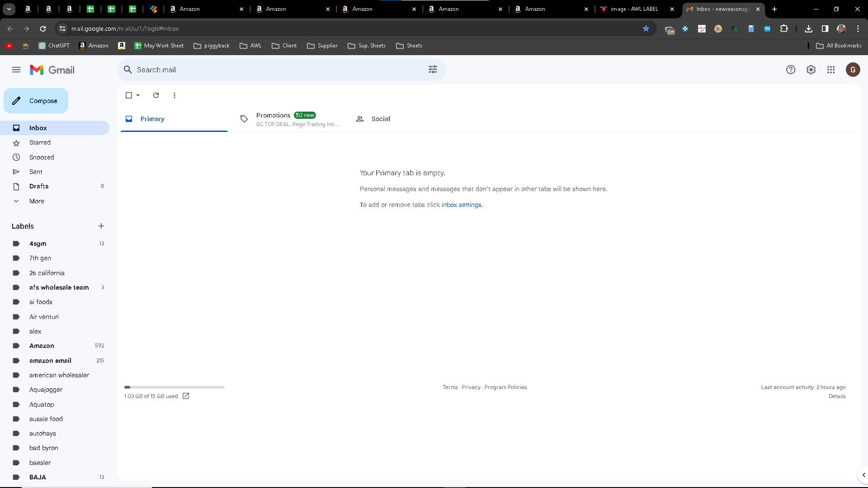The width and height of the screenshot is (868, 488).
Task: Create a new label with plus icon
Action: point(101,226)
